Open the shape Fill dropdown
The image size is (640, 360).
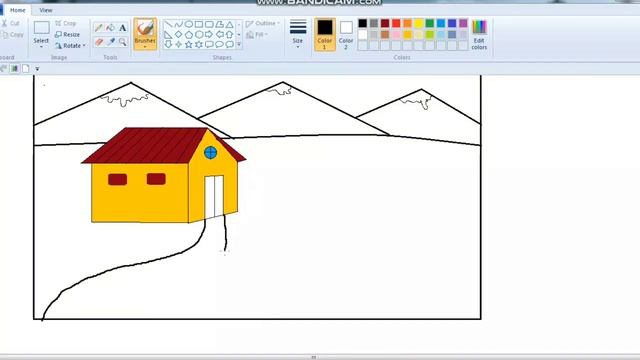click(257, 35)
